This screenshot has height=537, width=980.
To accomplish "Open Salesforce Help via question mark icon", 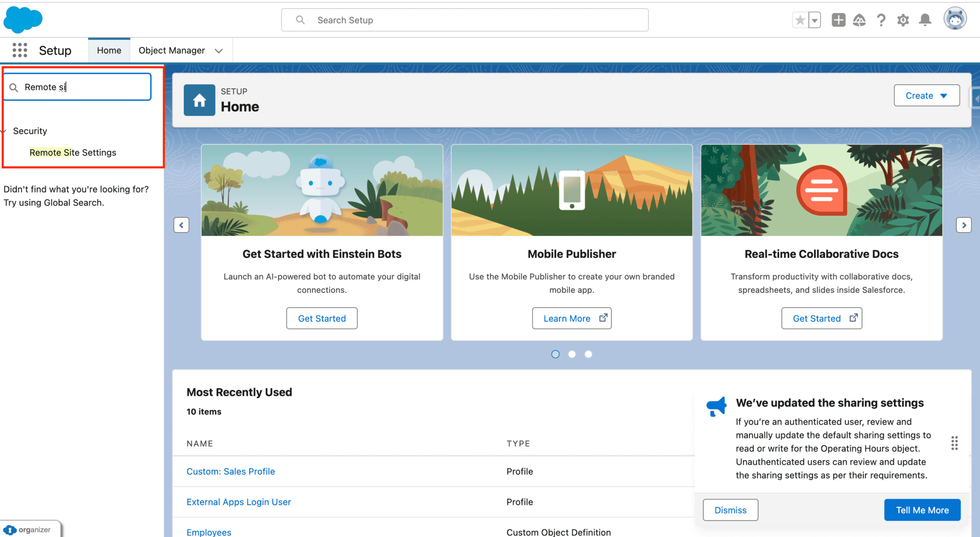I will [x=881, y=20].
